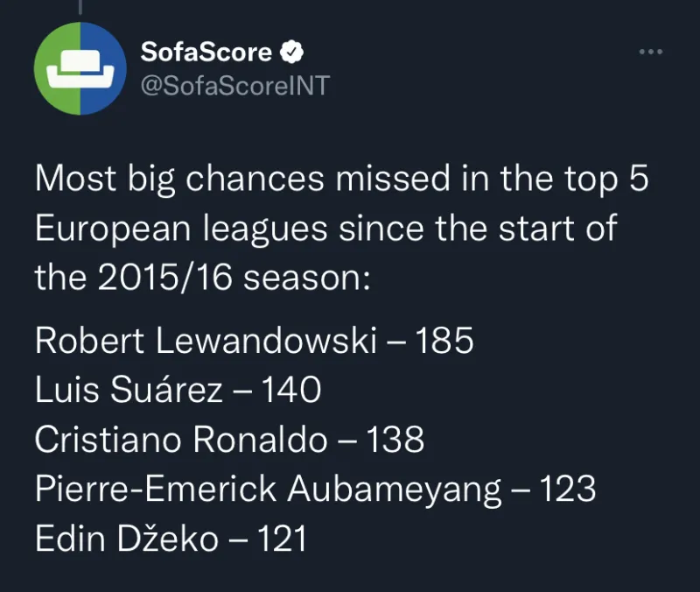Click the number 121 beside Džeko
Viewport: 700px width, 592px height.
[283, 539]
